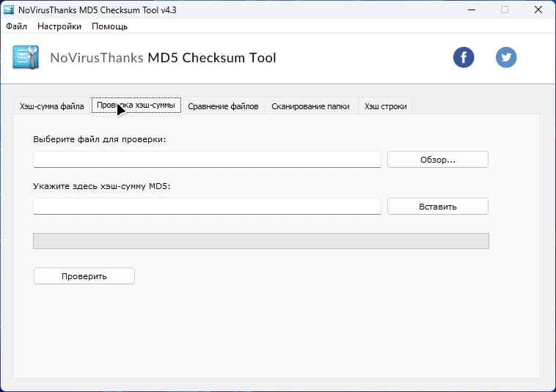The height and width of the screenshot is (392, 556).
Task: Click the NoVirusThanks wrench logo icon
Action: pyautogui.click(x=26, y=57)
